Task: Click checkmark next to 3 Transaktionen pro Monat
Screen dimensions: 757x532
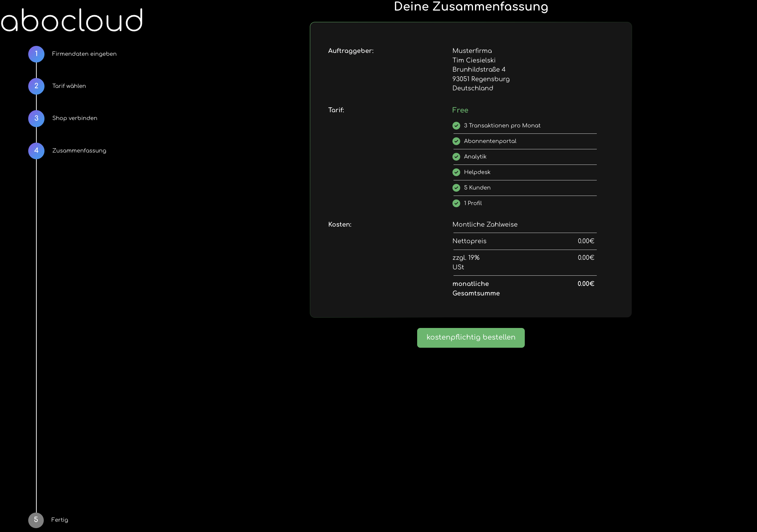Action: (456, 126)
